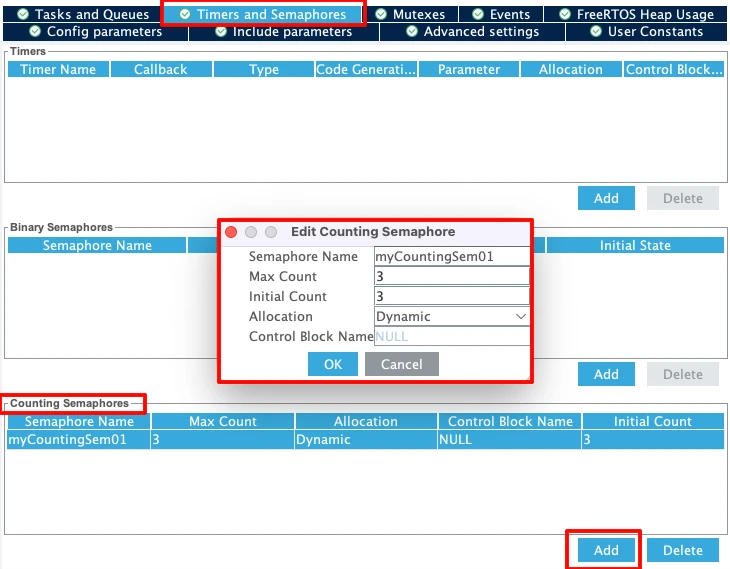730x569 pixels.
Task: Click the Max Count field
Action: 451,277
